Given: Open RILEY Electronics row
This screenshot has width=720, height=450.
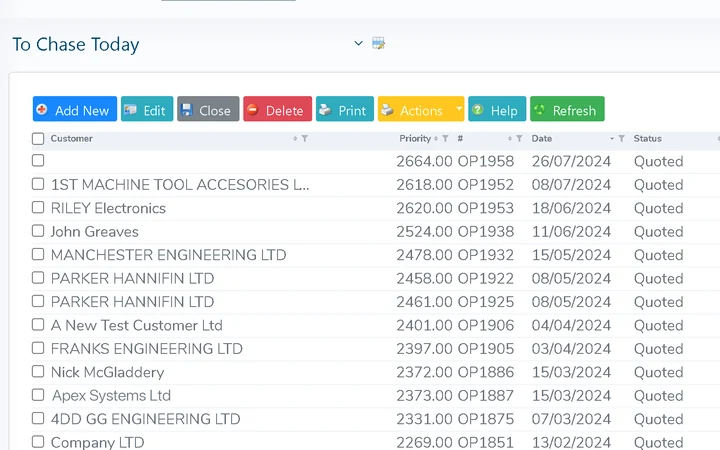Looking at the screenshot, I should tap(108, 208).
